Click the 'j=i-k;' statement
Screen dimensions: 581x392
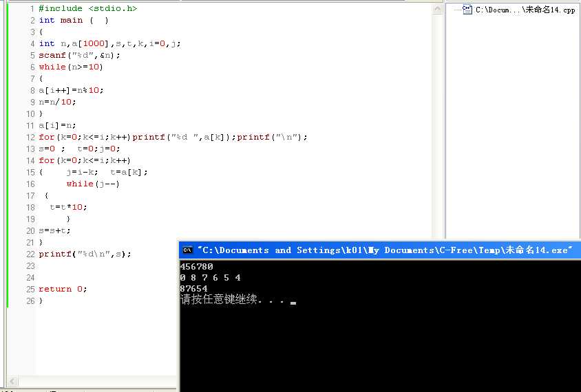[82, 172]
